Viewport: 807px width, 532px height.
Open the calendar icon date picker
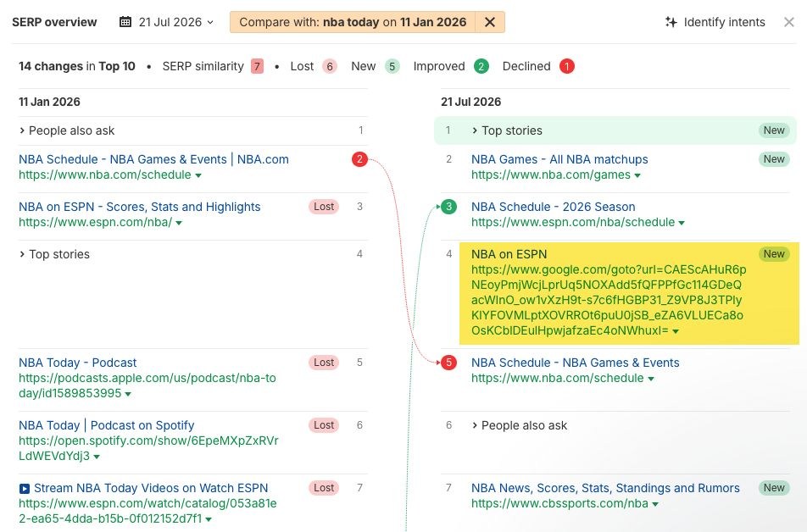point(125,22)
